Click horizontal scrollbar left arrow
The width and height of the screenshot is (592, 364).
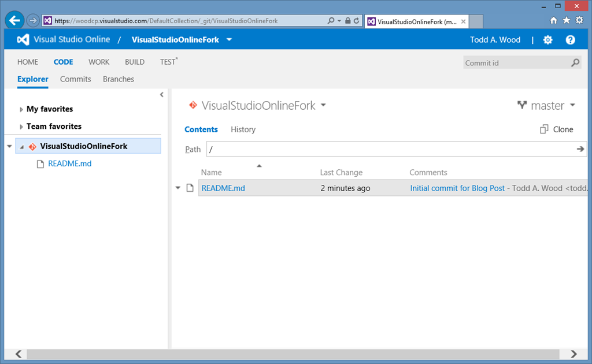pyautogui.click(x=18, y=354)
